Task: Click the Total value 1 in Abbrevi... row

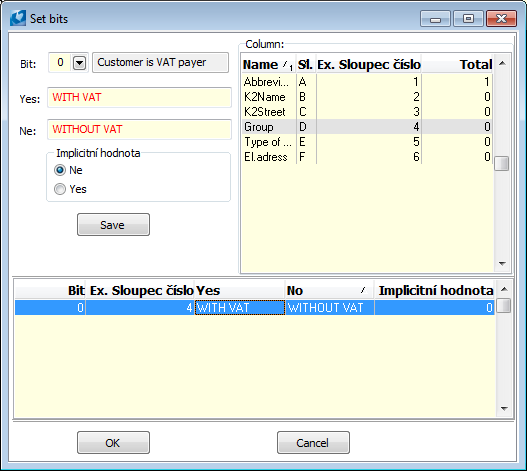Action: pos(457,82)
